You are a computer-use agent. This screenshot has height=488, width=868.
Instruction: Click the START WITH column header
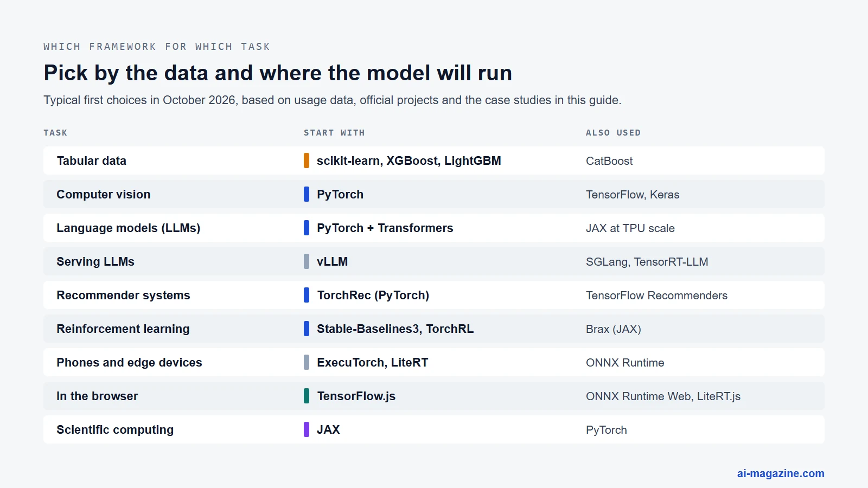[334, 133]
